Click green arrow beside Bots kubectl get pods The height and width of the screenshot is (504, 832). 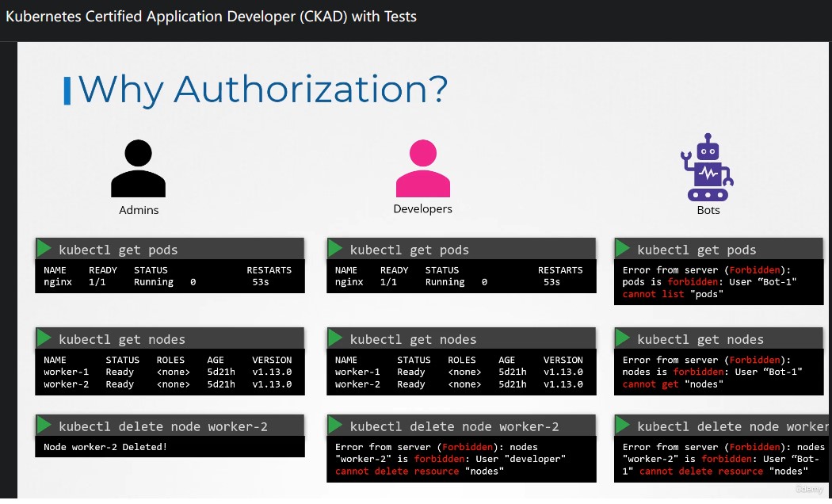(x=622, y=248)
